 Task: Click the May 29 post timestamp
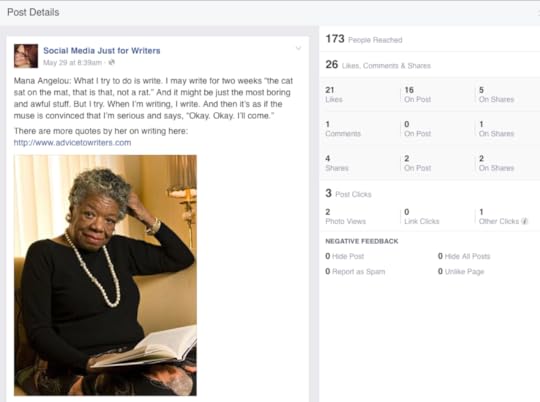[x=72, y=62]
